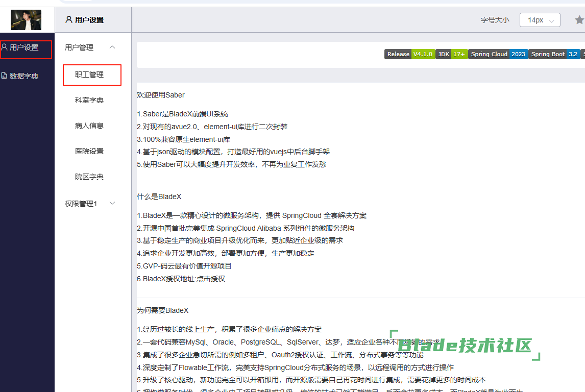Click line about 深度定制了Flowable工作流

296,367
